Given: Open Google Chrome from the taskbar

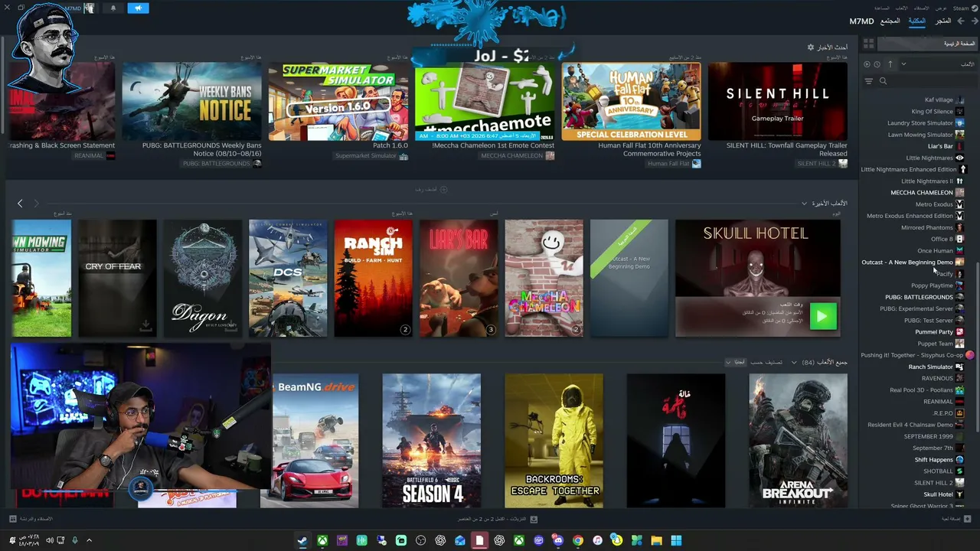Looking at the screenshot, I should [578, 541].
